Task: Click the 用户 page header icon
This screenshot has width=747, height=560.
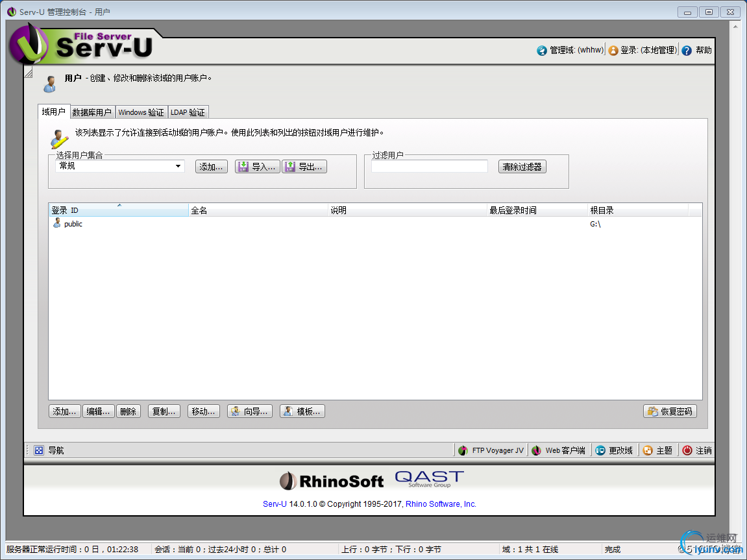Action: [49, 84]
